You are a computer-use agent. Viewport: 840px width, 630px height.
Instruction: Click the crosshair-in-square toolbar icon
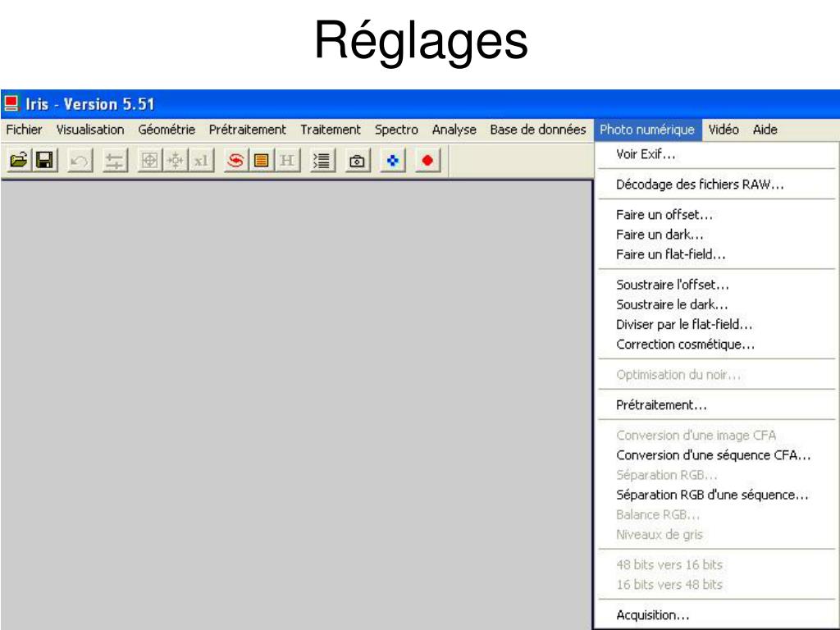[x=149, y=160]
